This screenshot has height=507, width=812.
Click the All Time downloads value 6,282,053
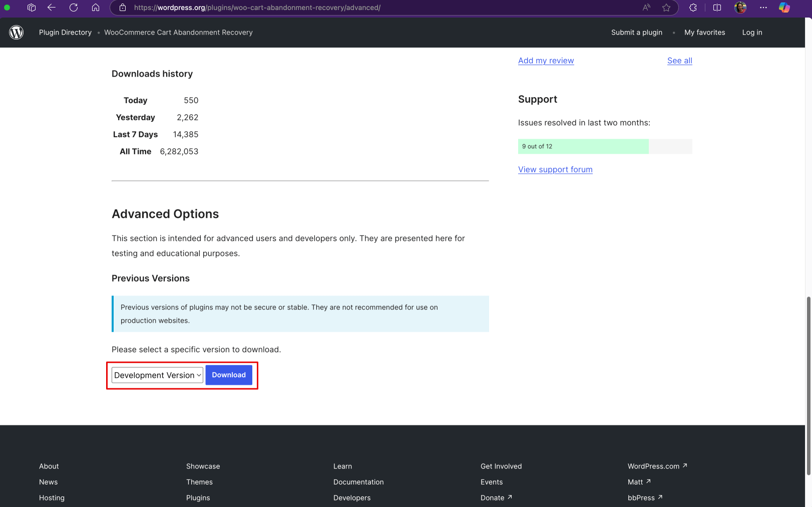click(179, 151)
